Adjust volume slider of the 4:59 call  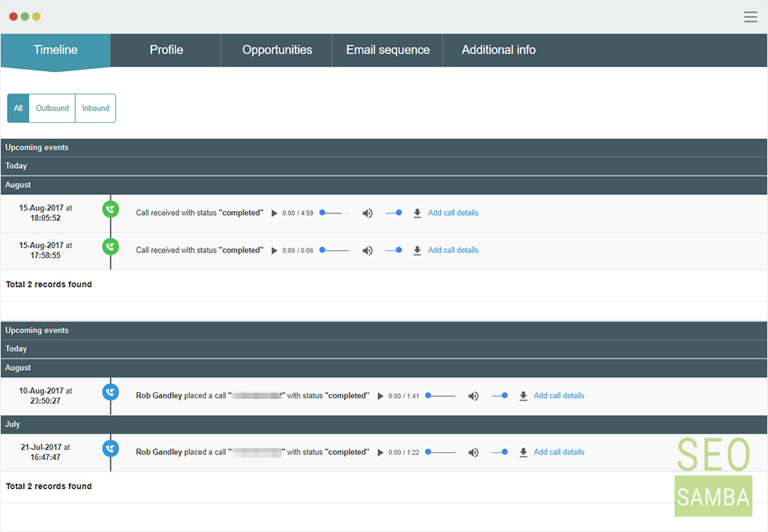(x=394, y=213)
